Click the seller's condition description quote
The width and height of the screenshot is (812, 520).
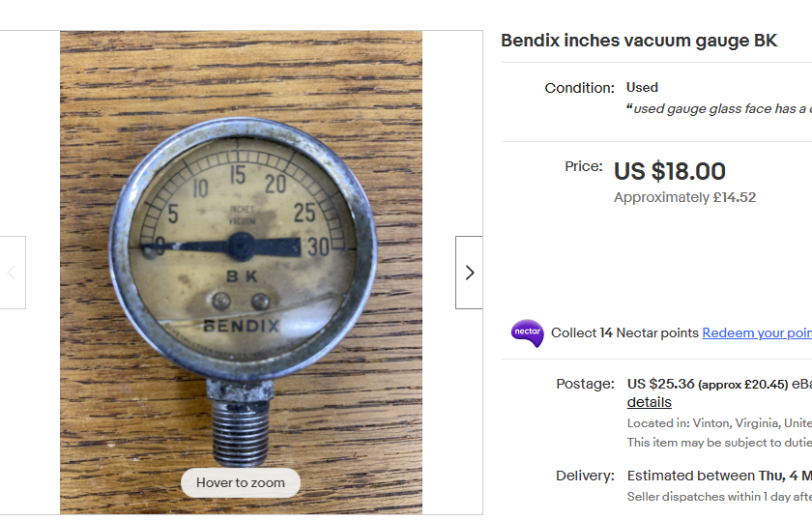tap(720, 108)
